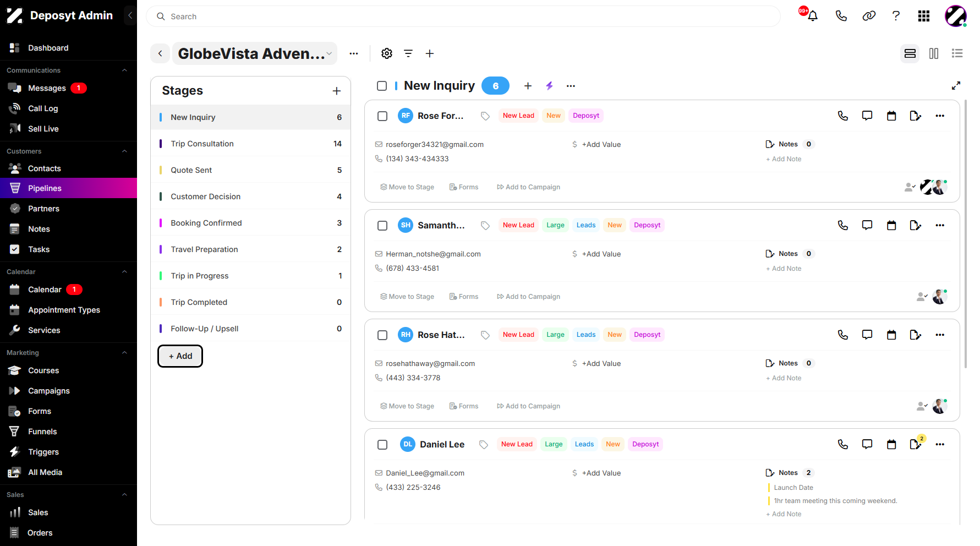Screen dimensions: 980x546
Task: Add contact to New Inquiry stage
Action: coord(528,86)
